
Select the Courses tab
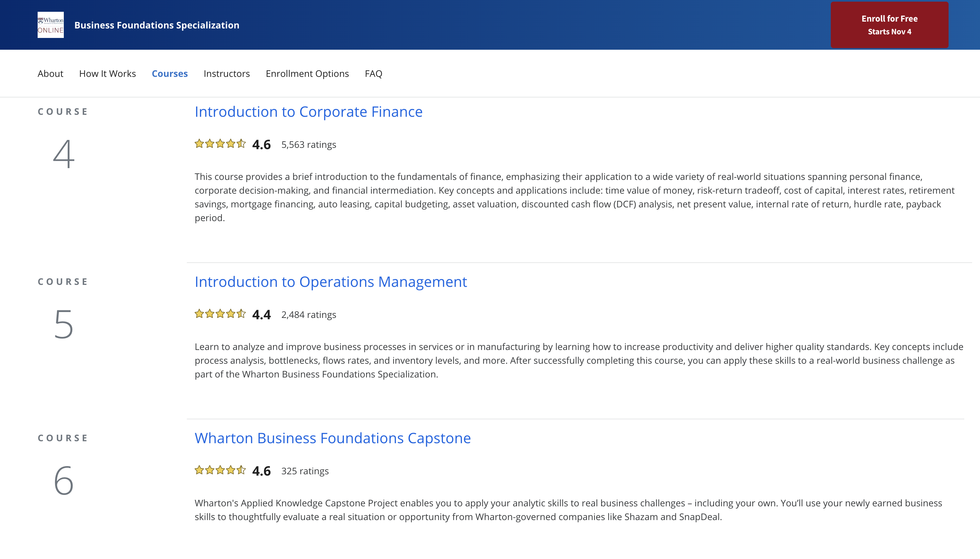tap(169, 73)
